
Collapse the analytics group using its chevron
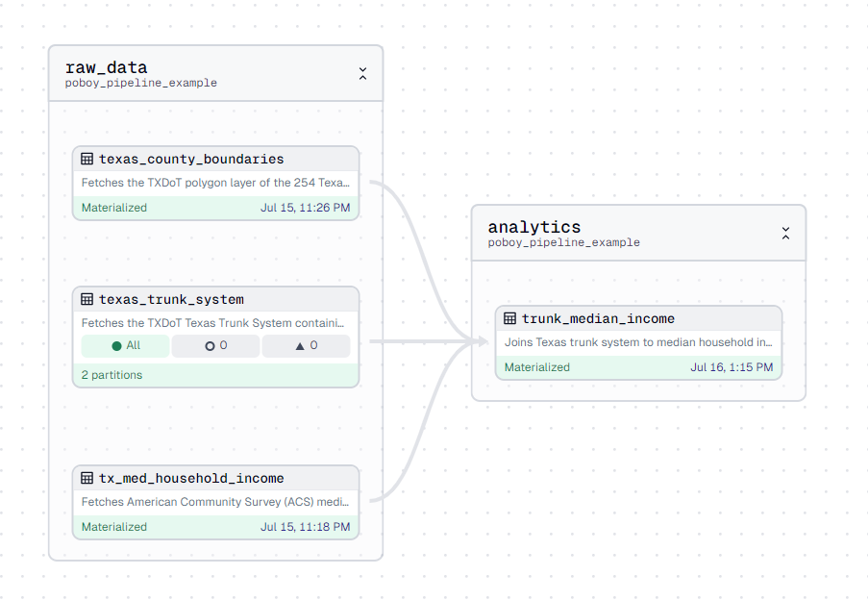pos(785,233)
